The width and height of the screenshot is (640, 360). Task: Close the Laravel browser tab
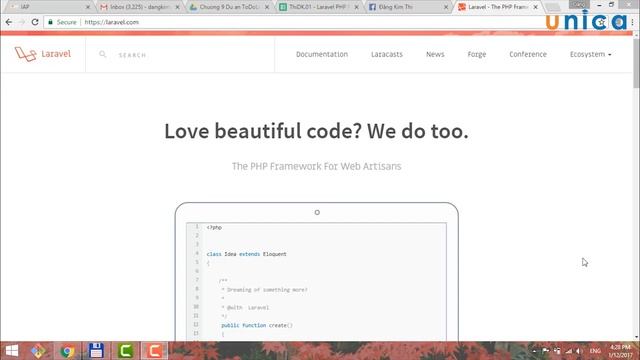[x=536, y=7]
